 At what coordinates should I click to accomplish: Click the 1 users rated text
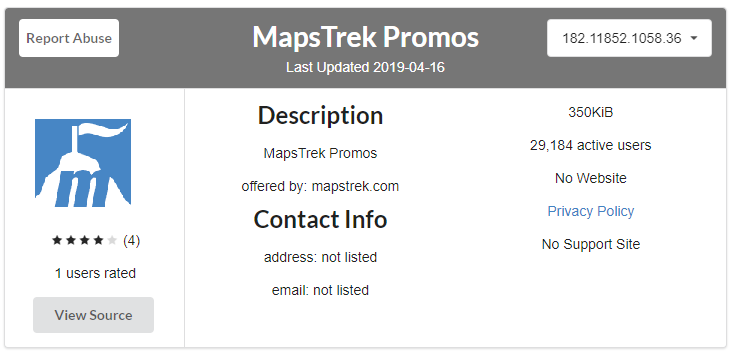coord(95,273)
